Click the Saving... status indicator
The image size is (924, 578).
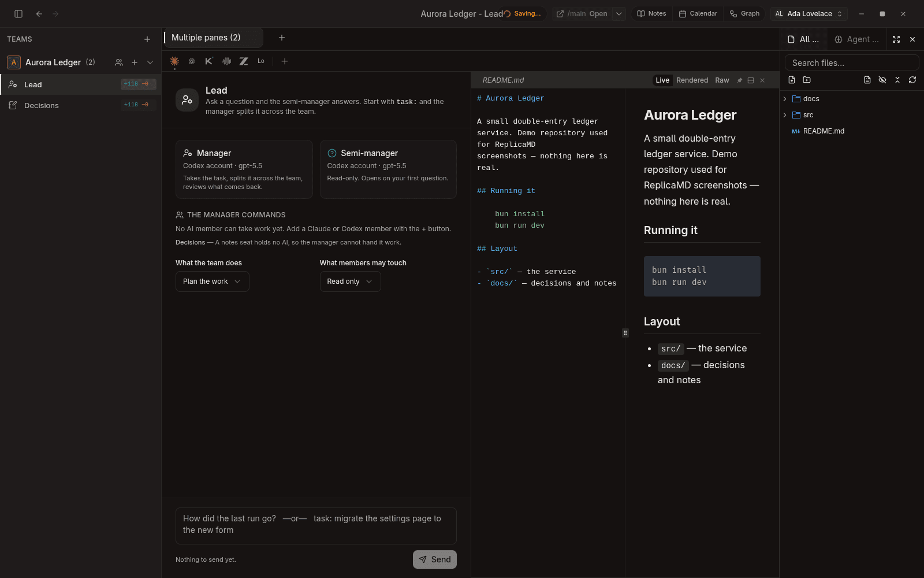click(523, 14)
